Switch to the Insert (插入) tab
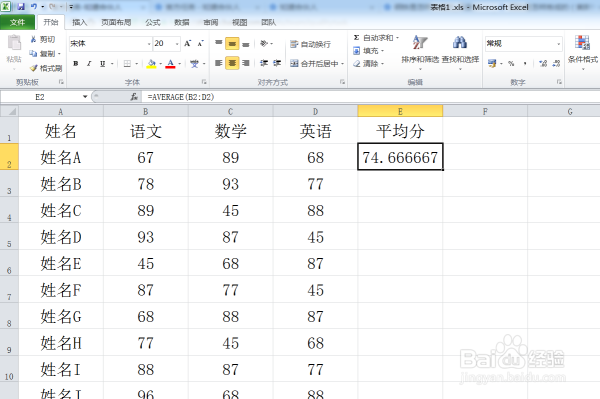 pyautogui.click(x=80, y=23)
